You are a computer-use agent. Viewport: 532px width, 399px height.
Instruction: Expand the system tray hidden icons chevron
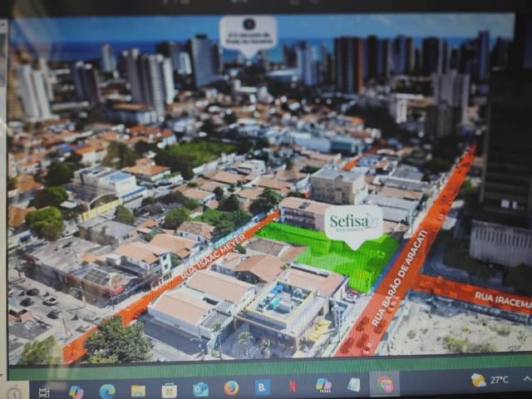(526, 379)
